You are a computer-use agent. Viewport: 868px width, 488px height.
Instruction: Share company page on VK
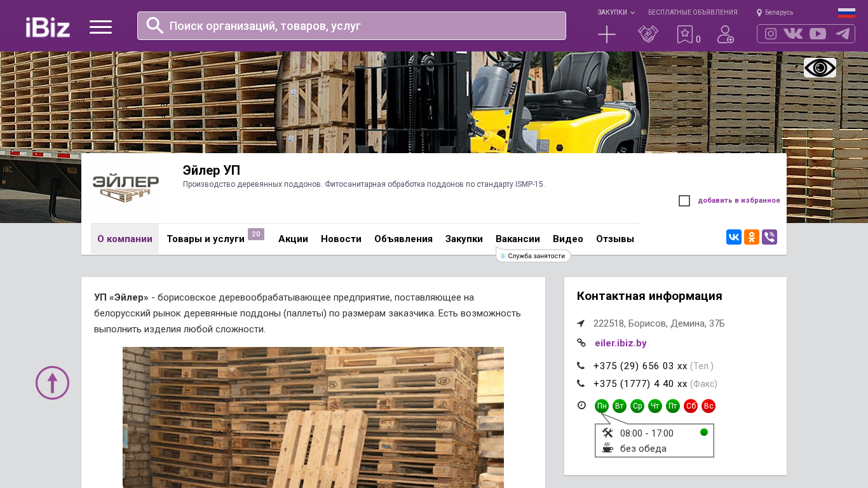(734, 237)
